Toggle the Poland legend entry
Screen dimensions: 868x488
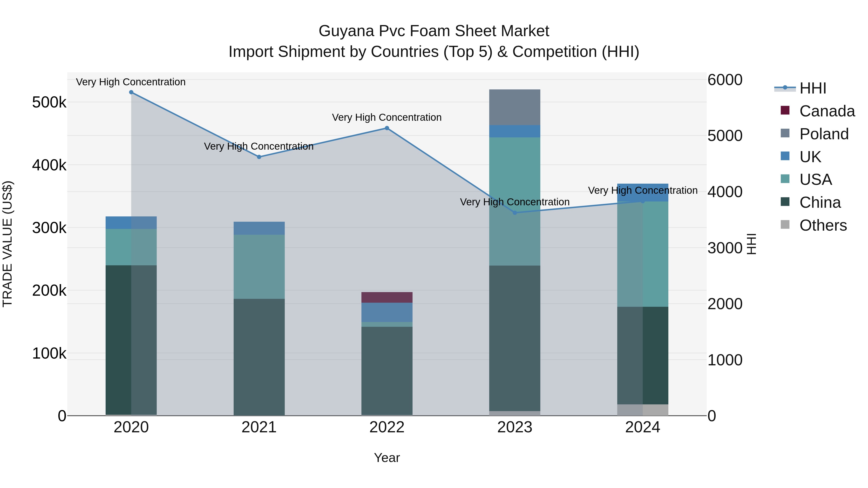pyautogui.click(x=814, y=134)
